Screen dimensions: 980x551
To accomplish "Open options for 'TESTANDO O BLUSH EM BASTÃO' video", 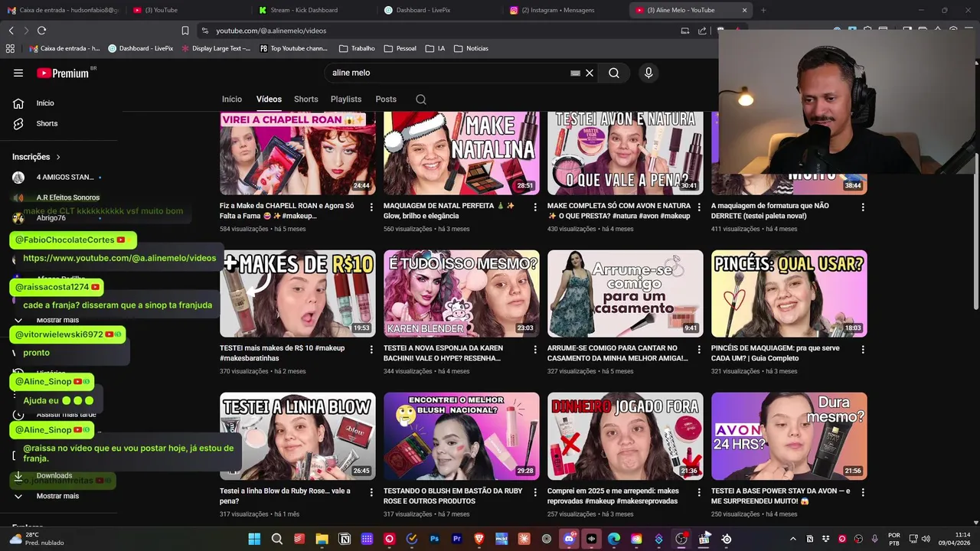I will click(x=535, y=492).
